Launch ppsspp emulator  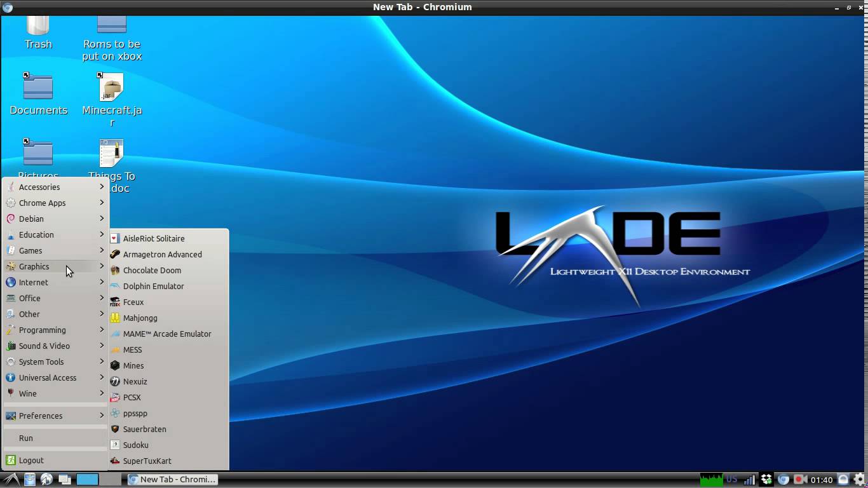click(168, 414)
